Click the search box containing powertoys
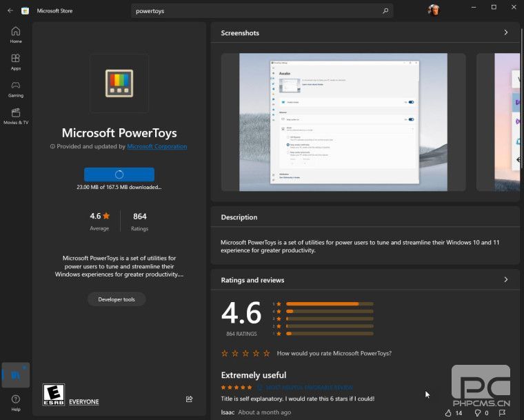524x420 pixels. (262, 11)
